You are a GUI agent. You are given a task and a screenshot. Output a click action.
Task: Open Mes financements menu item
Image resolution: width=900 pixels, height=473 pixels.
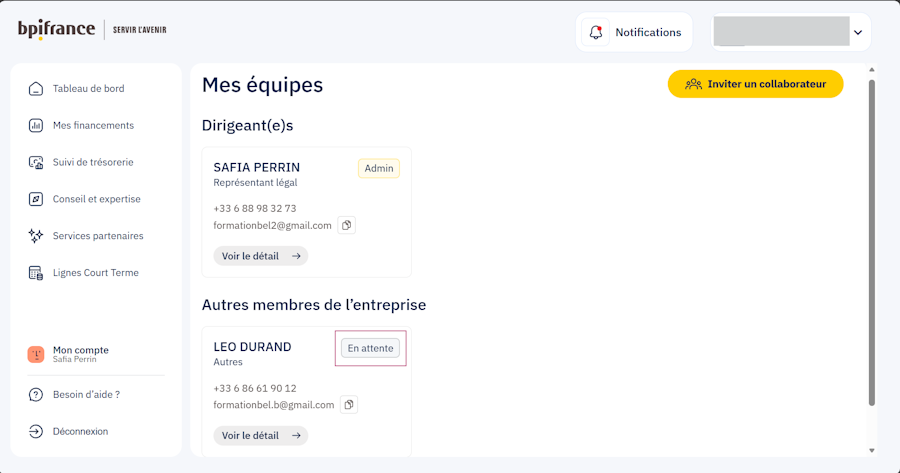pyautogui.click(x=93, y=125)
